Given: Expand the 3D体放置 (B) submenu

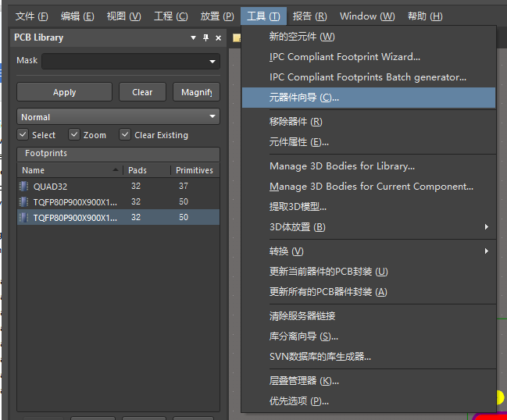Looking at the screenshot, I should tap(487, 227).
